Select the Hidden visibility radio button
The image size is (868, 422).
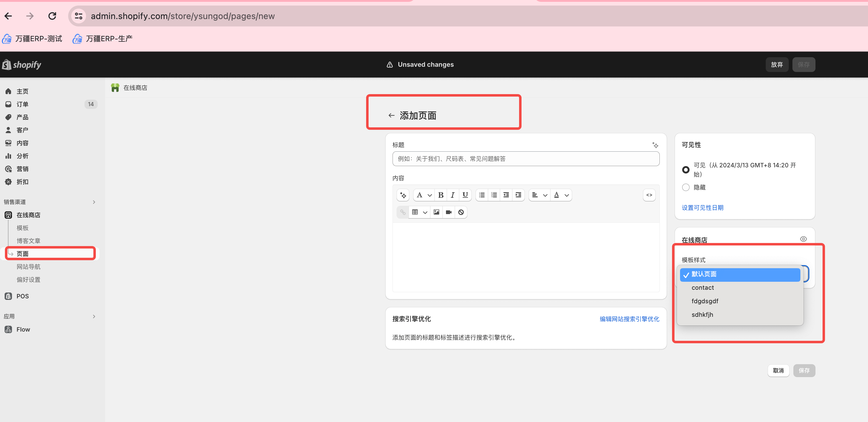(x=685, y=187)
